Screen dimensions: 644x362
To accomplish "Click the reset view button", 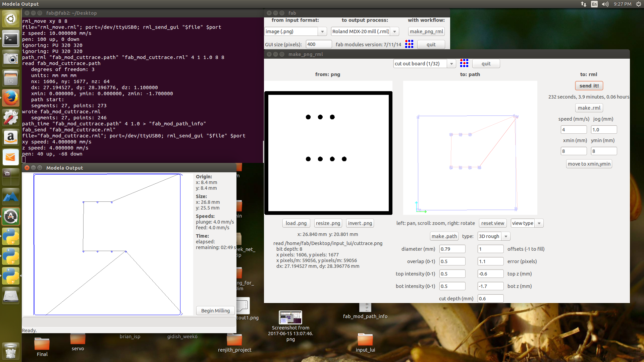I will coord(492,223).
